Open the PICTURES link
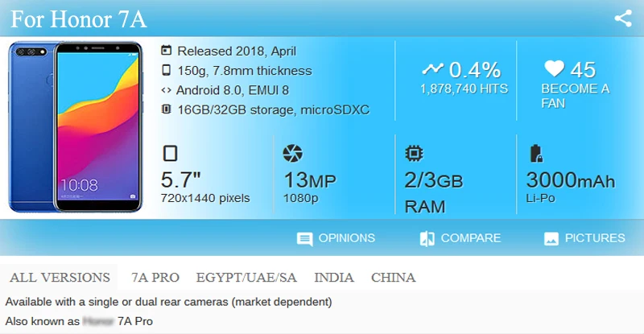The image size is (644, 334). 595,238
